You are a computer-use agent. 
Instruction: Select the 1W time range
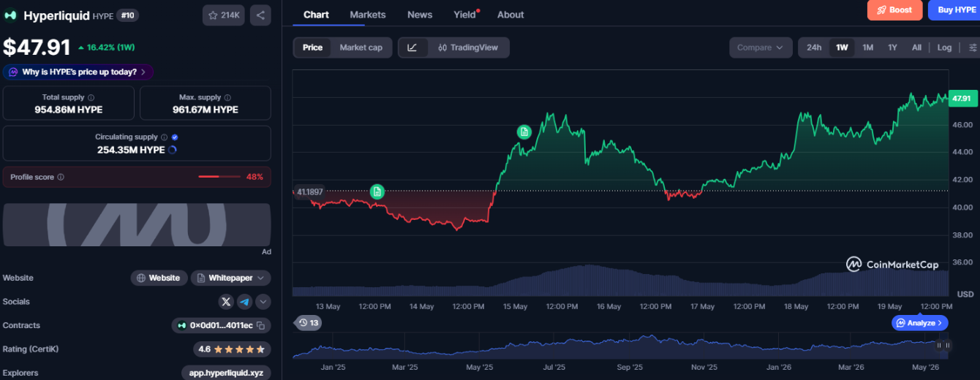(842, 47)
